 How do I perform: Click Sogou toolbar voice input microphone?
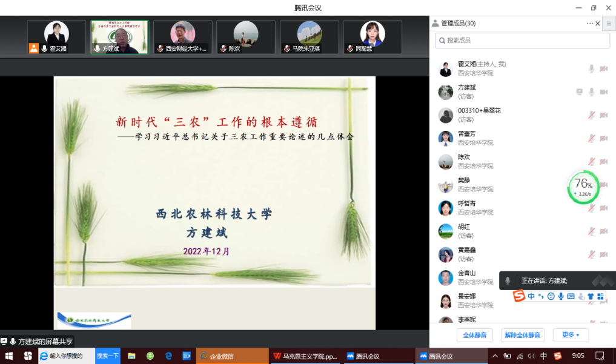point(561,296)
